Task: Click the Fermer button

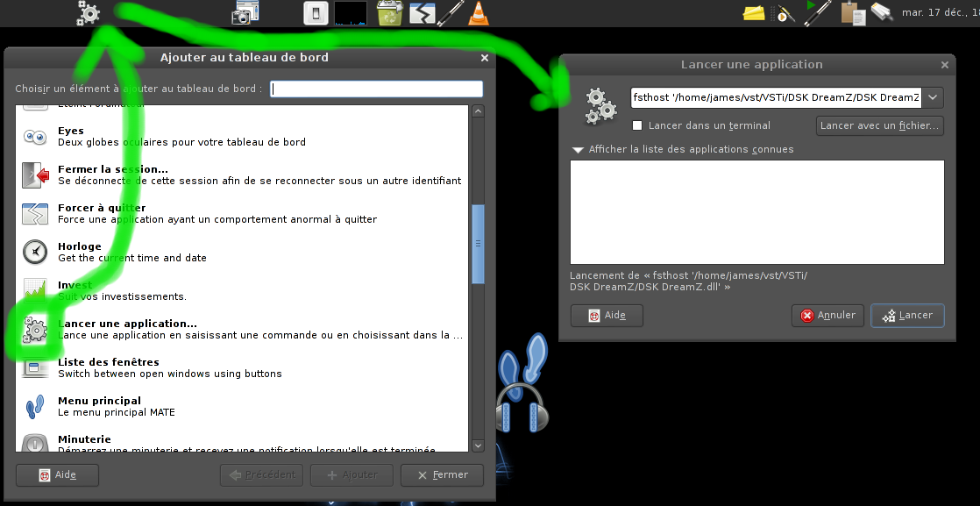Action: tap(442, 474)
